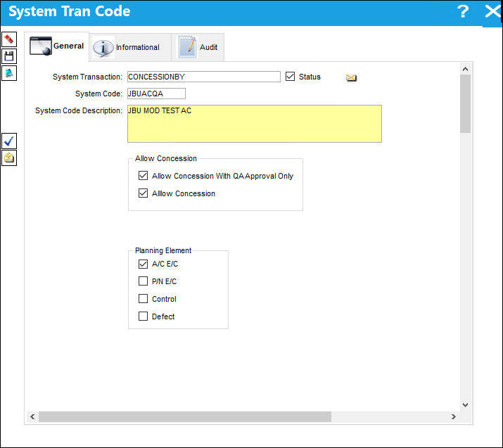
Task: Click the third icon in left toolbar
Action: pyautogui.click(x=9, y=73)
